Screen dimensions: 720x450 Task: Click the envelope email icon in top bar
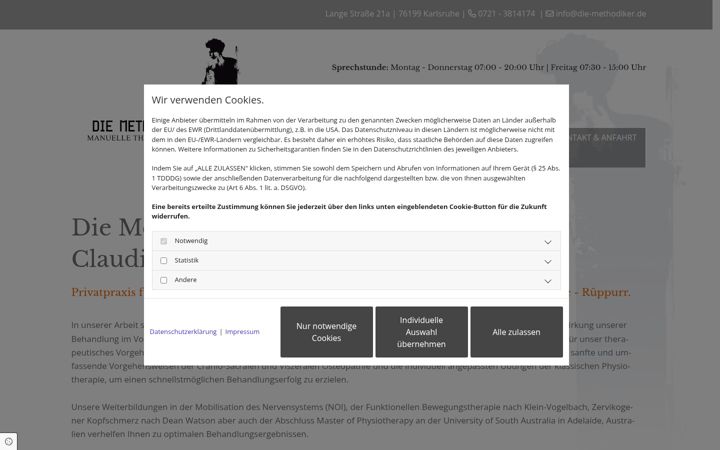pyautogui.click(x=549, y=14)
